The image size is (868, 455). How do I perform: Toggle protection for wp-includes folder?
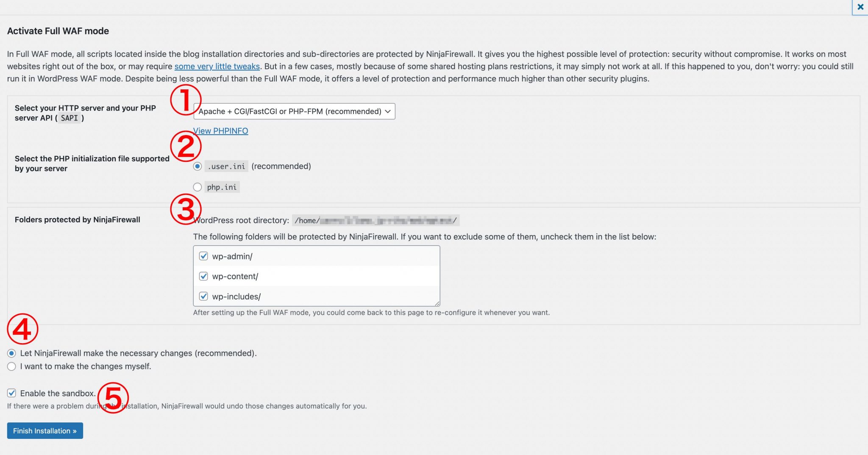pos(203,296)
